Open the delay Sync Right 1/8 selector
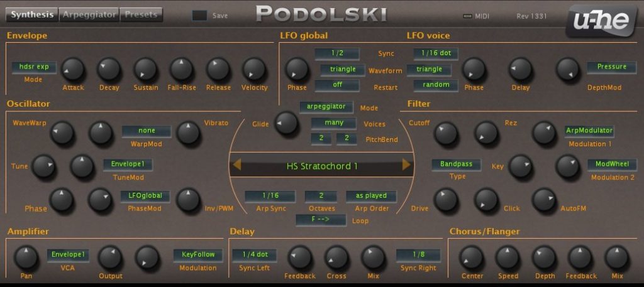 click(418, 255)
